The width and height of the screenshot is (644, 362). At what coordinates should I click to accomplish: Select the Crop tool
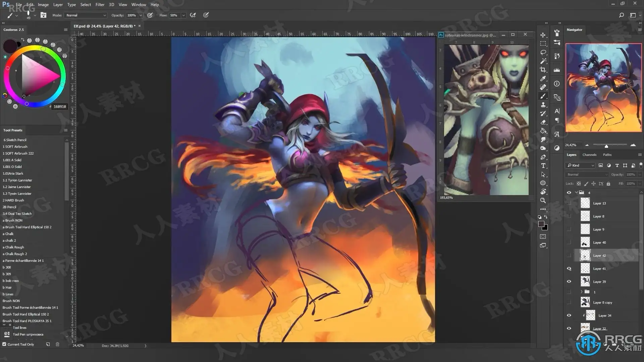click(543, 70)
